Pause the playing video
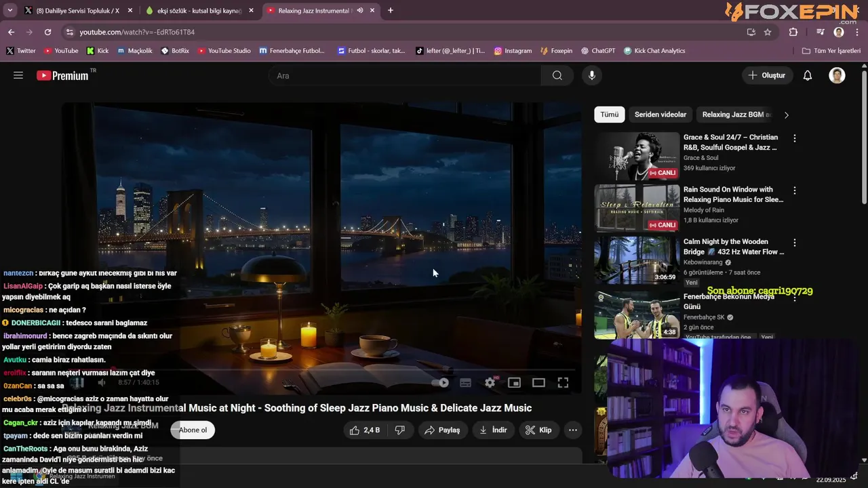Viewport: 868px width, 488px height. (x=78, y=383)
